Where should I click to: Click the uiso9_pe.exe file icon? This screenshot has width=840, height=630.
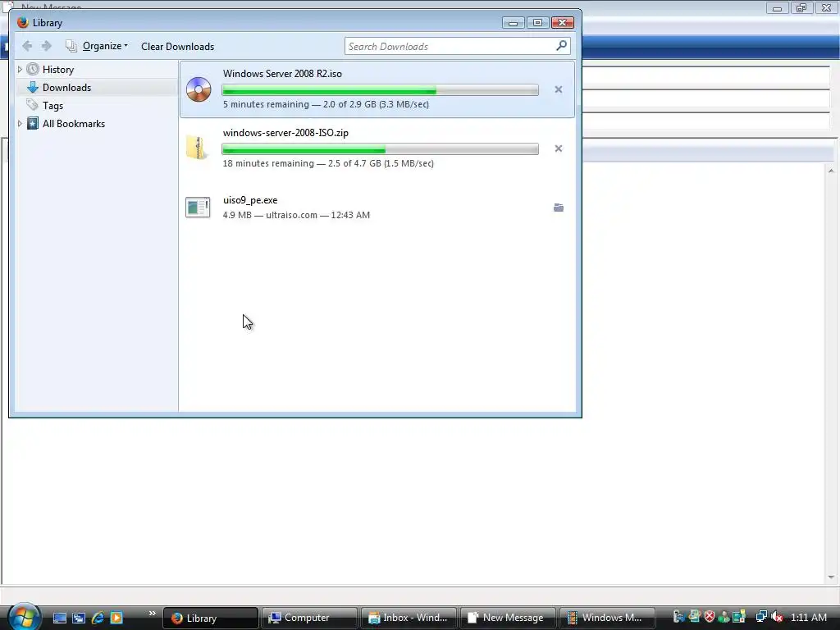point(198,207)
